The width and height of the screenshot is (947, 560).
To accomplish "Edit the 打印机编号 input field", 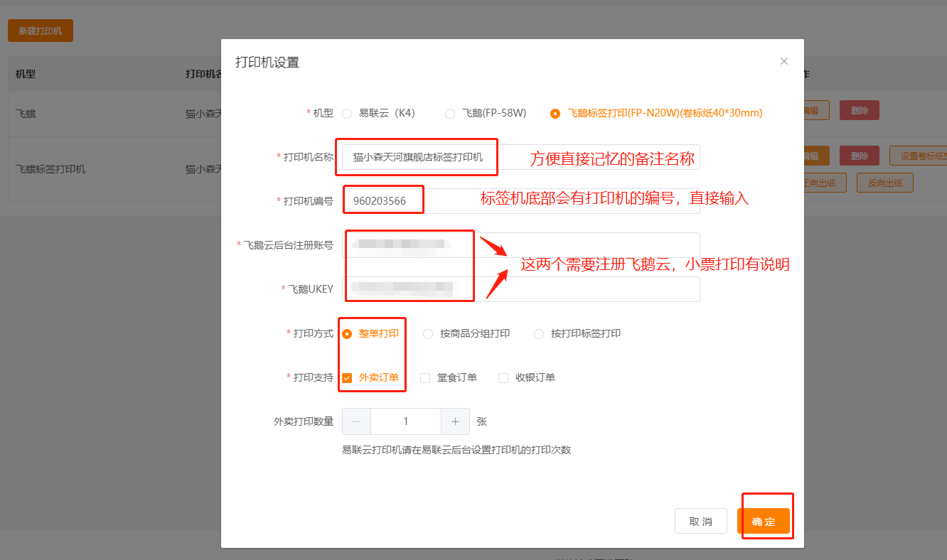I will 521,201.
